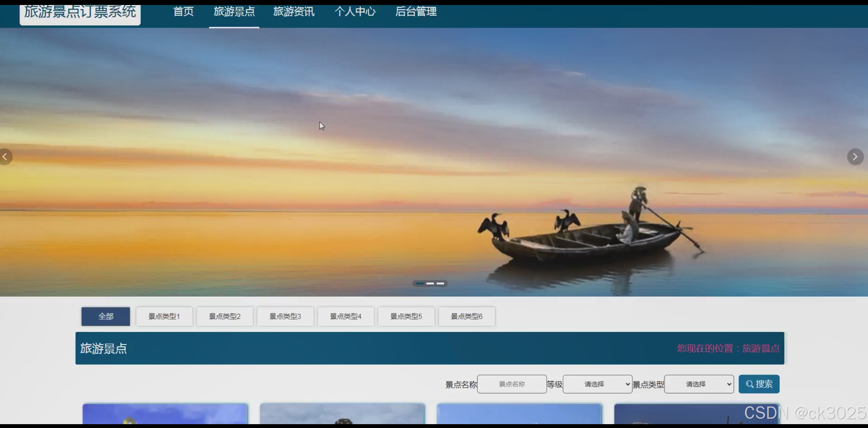This screenshot has height=428, width=868.
Task: Select the first carousel indicator dash
Action: click(420, 283)
